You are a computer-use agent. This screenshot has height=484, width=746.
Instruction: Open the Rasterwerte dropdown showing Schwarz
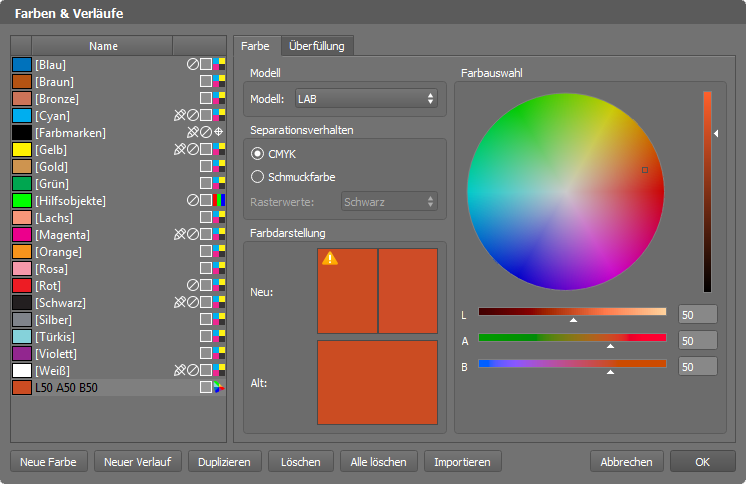(389, 201)
